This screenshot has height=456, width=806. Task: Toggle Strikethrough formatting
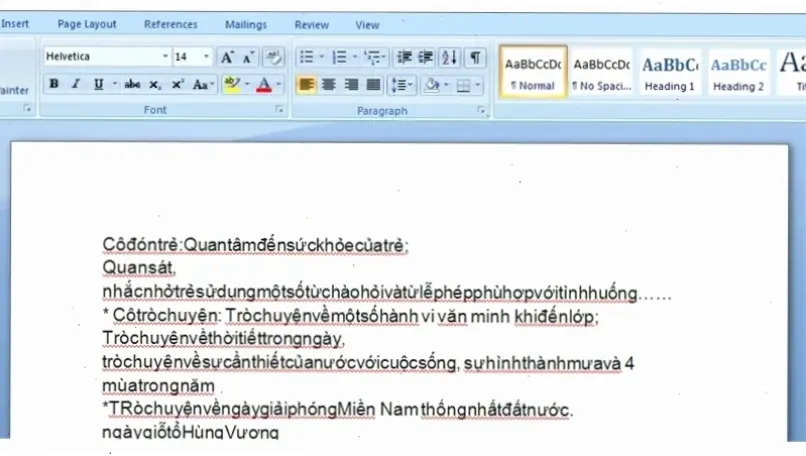tap(132, 84)
